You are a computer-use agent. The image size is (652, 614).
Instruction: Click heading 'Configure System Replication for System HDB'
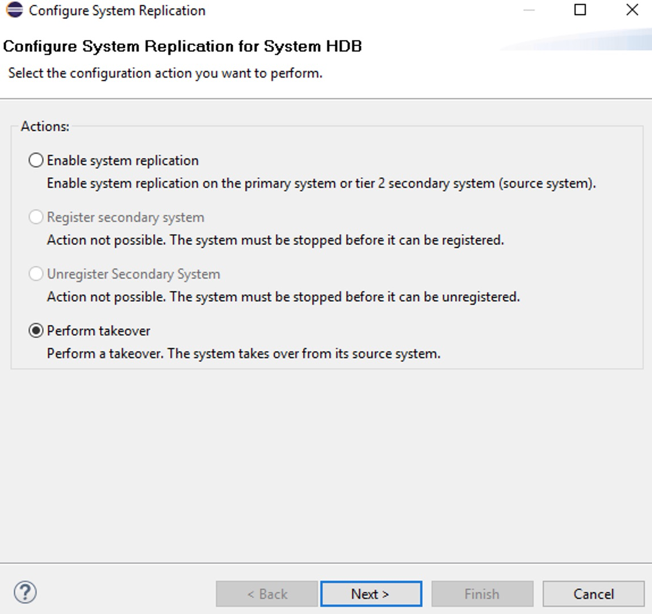coord(183,46)
